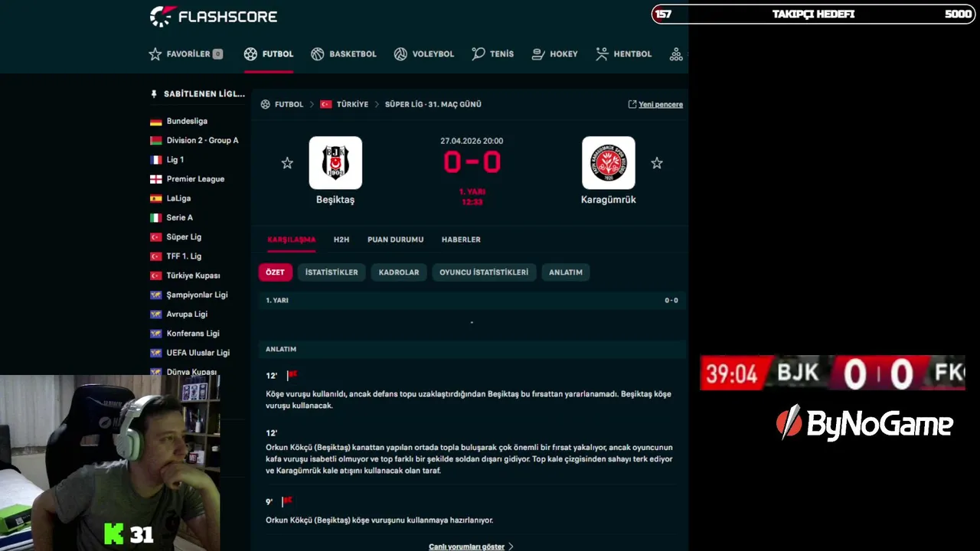Select the Özet sub-tab
The height and width of the screenshot is (551, 980).
275,272
